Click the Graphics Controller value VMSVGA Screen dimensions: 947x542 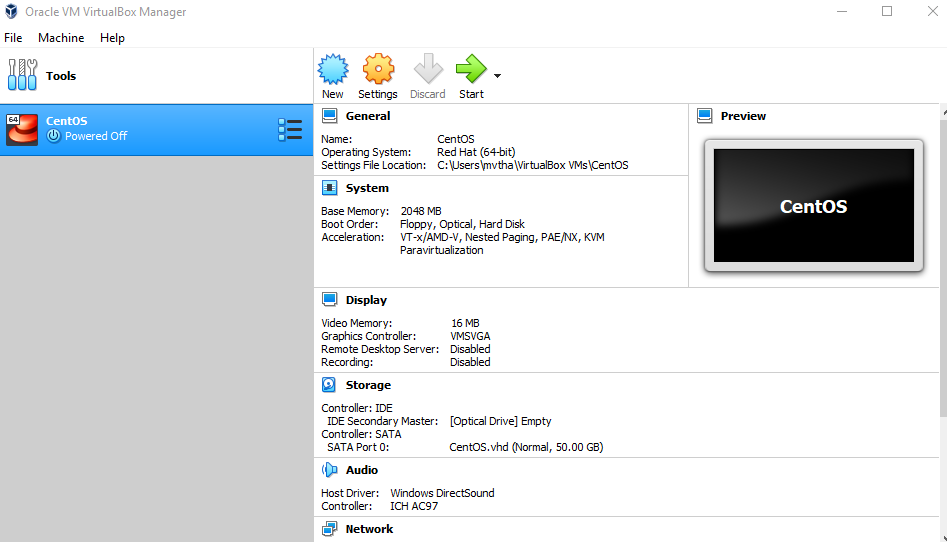(x=470, y=336)
